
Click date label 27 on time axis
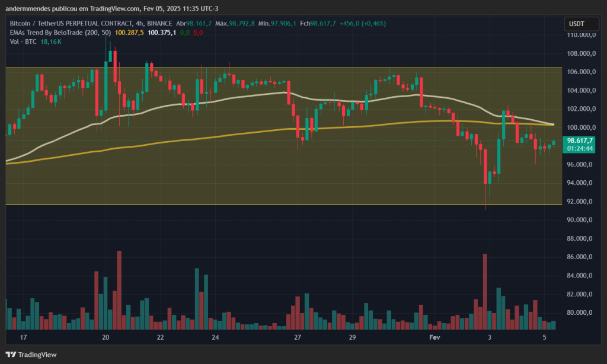[x=298, y=337]
